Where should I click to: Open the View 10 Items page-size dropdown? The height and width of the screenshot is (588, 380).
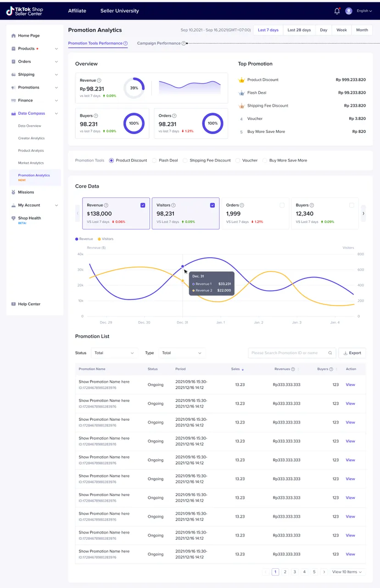pos(347,572)
